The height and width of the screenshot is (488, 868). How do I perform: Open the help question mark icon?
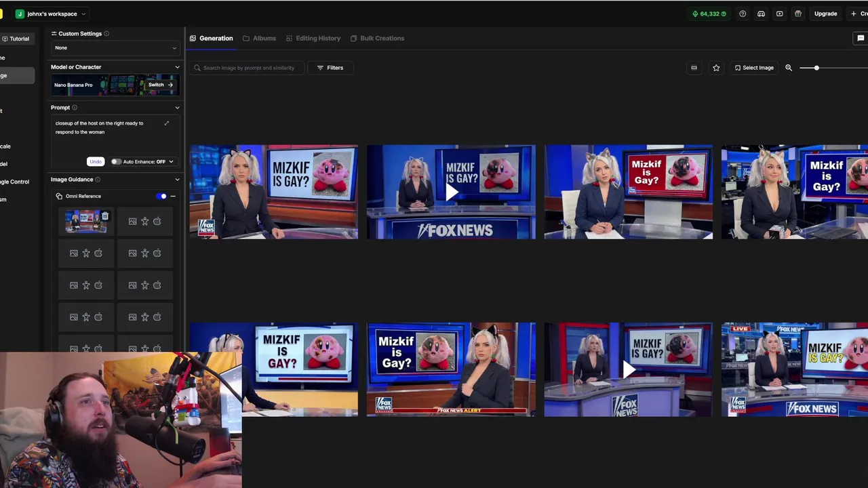pyautogui.click(x=743, y=14)
